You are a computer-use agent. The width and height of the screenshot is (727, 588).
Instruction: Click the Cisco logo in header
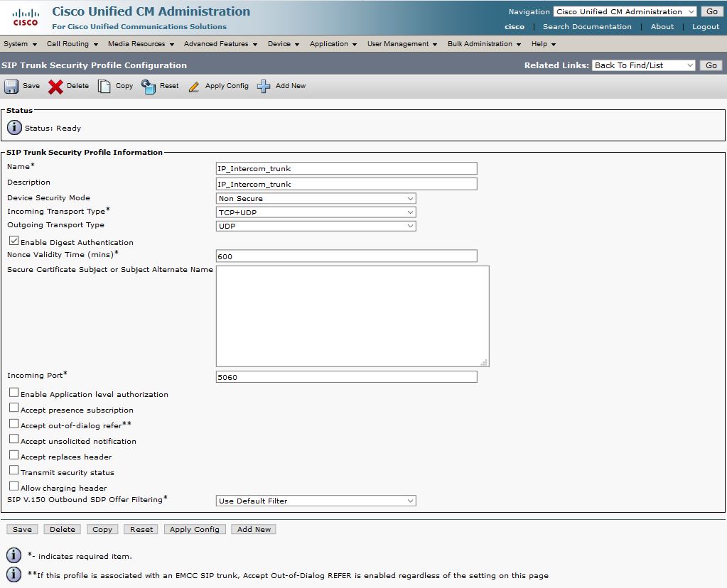[x=26, y=18]
